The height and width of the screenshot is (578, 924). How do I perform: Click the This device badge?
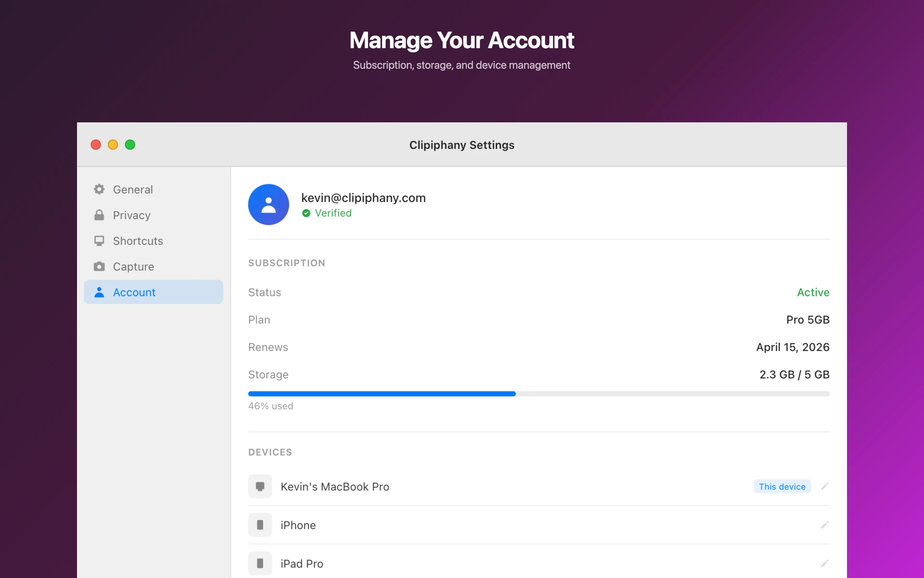coord(782,486)
